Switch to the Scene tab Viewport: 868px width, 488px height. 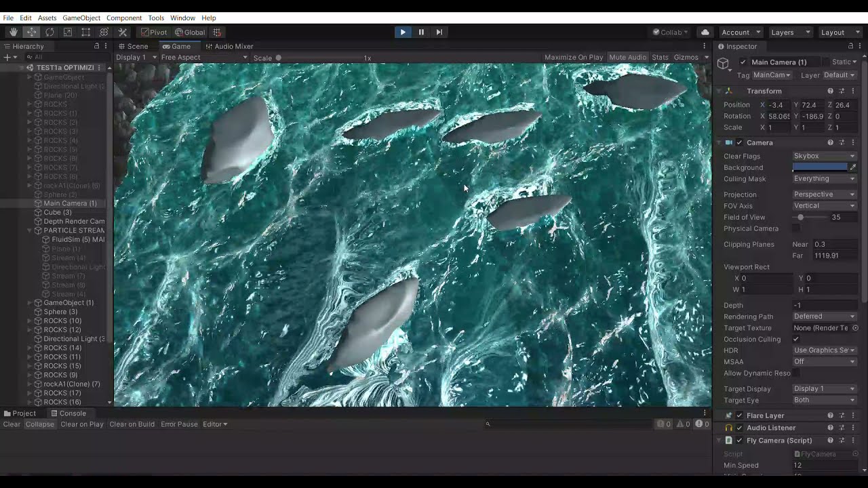133,46
